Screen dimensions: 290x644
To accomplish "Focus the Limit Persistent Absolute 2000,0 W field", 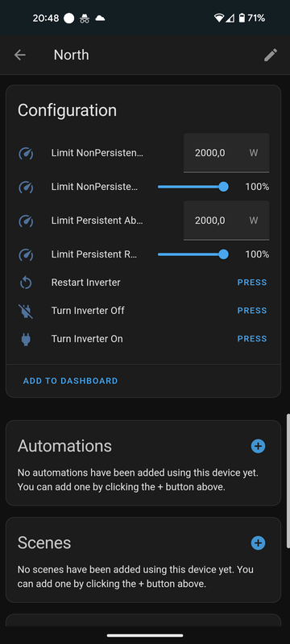I will [x=226, y=221].
